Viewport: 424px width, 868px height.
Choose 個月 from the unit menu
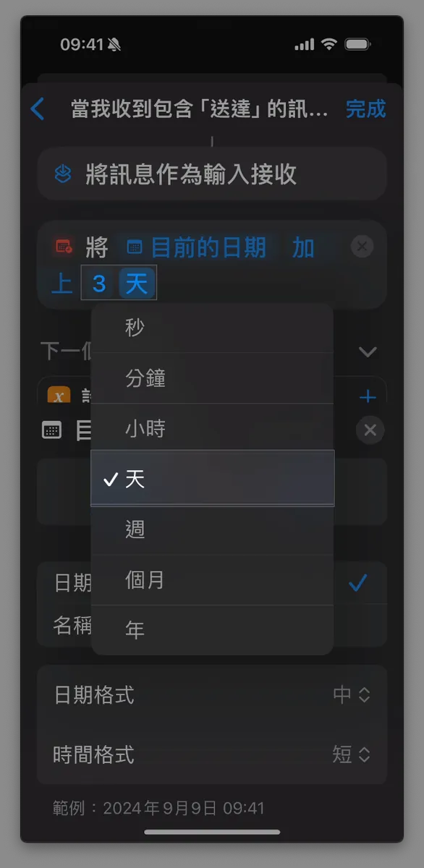click(x=212, y=580)
